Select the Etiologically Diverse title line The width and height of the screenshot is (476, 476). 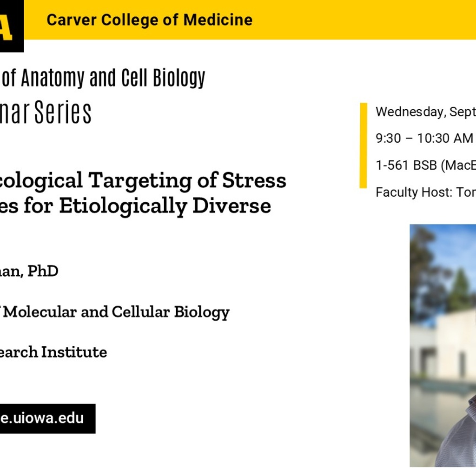[x=135, y=206]
